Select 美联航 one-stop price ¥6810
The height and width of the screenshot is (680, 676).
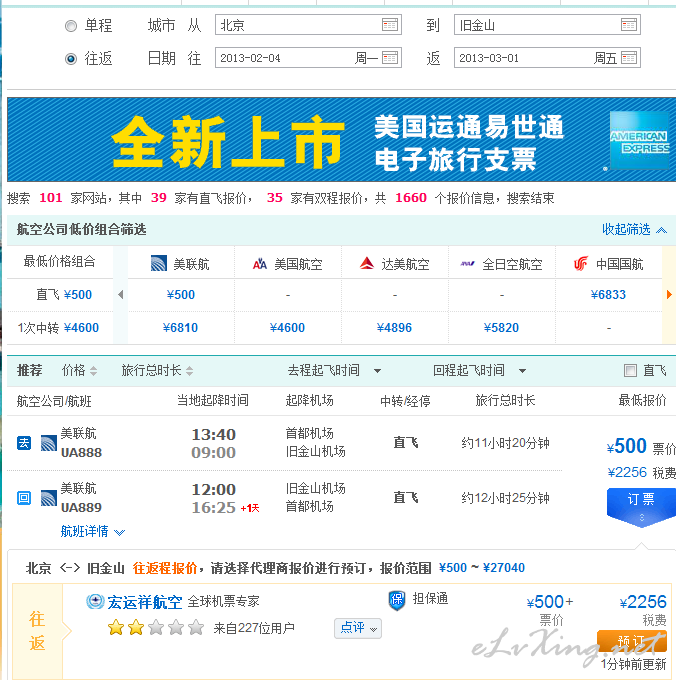point(180,328)
